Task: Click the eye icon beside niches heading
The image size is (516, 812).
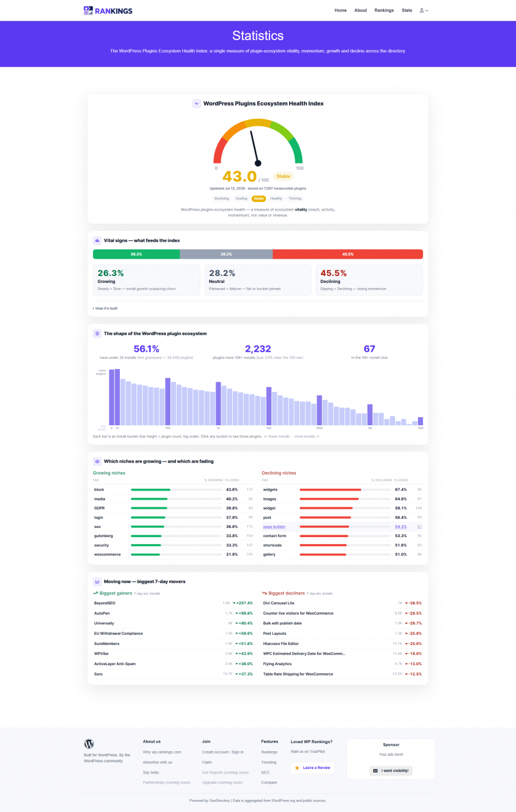Action: point(97,461)
